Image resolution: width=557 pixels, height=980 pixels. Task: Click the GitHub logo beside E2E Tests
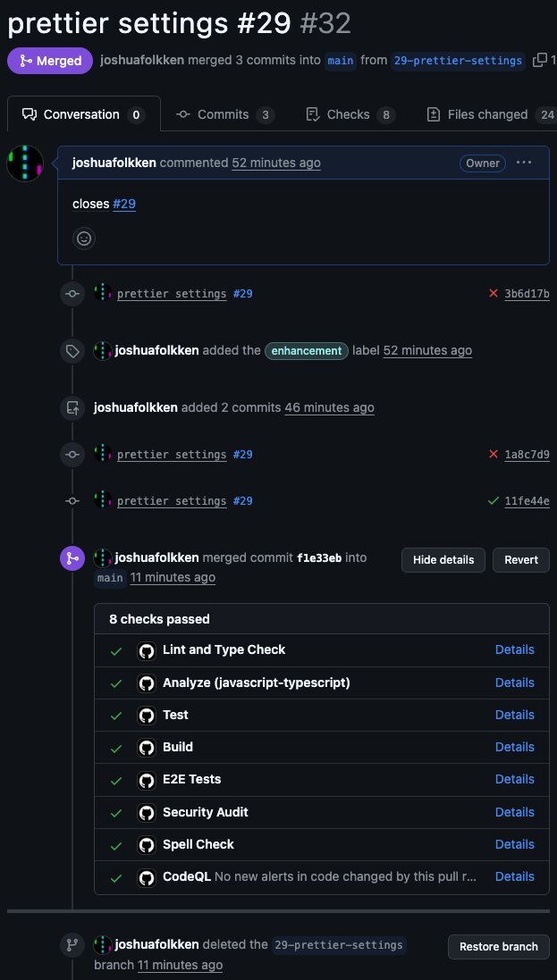click(x=147, y=781)
